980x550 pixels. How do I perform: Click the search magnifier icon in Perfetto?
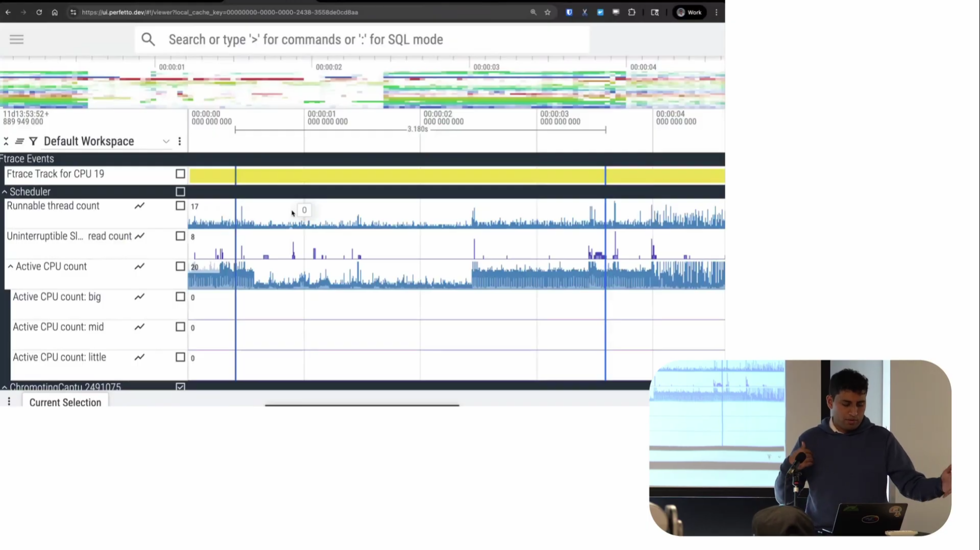click(148, 39)
